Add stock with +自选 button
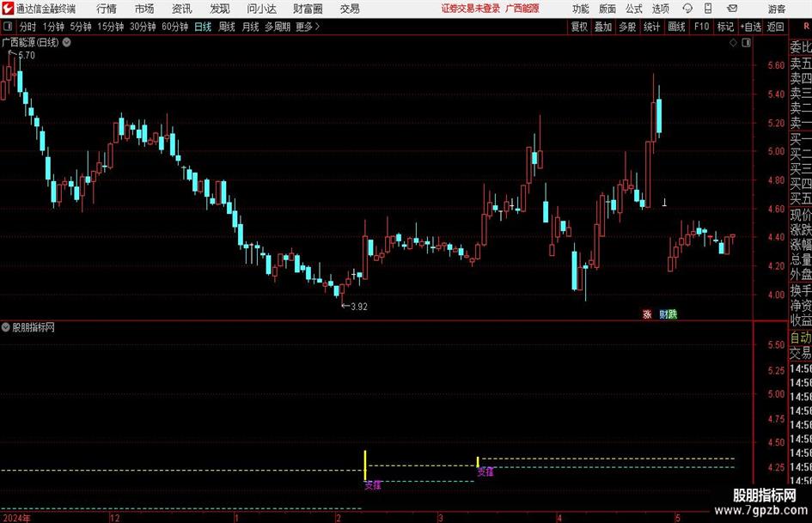812x523 pixels. pyautogui.click(x=751, y=27)
